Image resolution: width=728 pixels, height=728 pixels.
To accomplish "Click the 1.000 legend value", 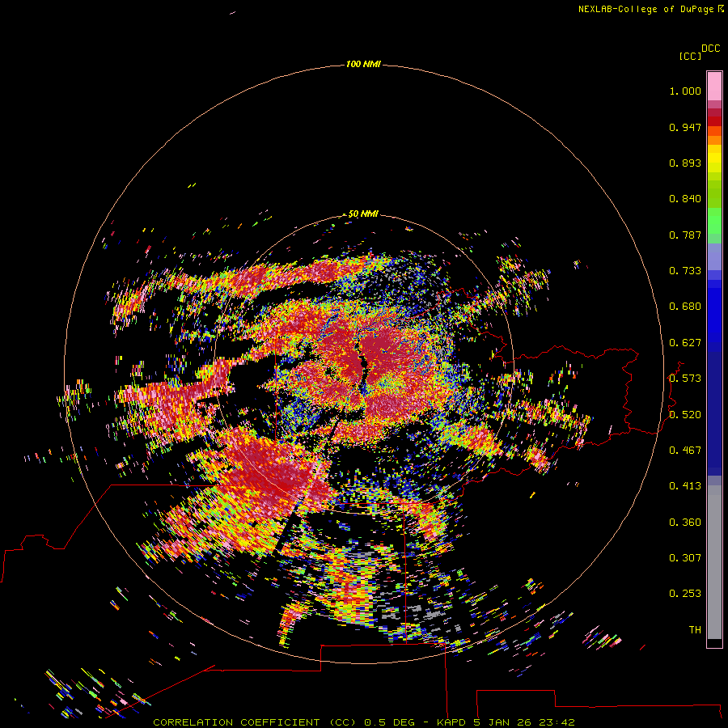I will click(685, 91).
